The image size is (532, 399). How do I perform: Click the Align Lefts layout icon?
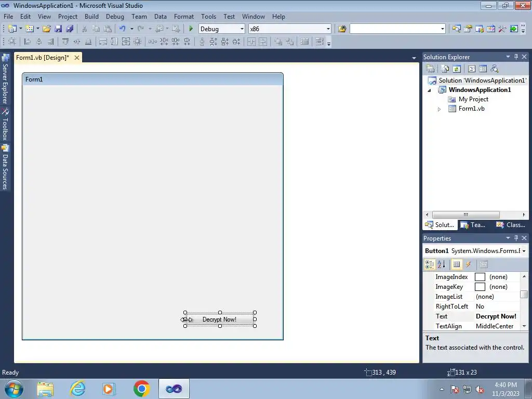tap(28, 42)
